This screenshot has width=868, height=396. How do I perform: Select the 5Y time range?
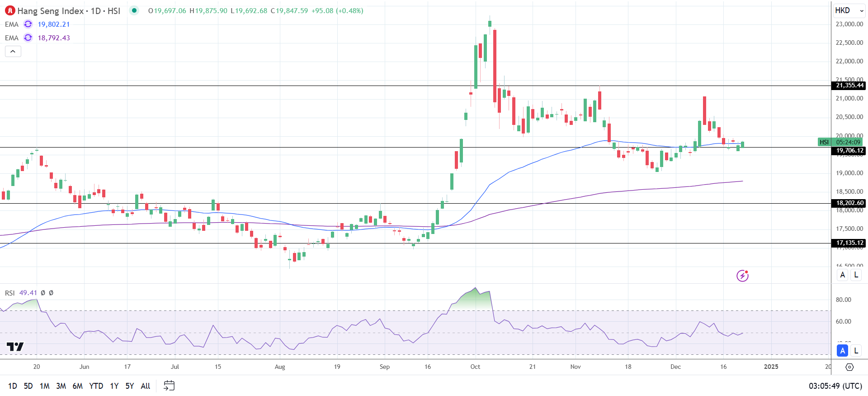(130, 386)
